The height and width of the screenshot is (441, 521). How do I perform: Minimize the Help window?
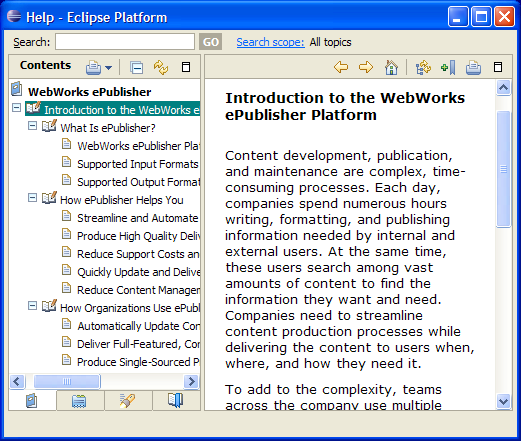coord(458,17)
